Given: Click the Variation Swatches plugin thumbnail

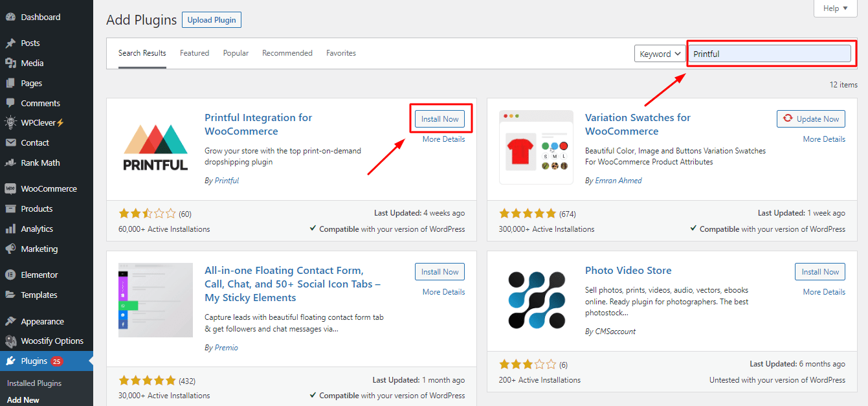Looking at the screenshot, I should [536, 147].
